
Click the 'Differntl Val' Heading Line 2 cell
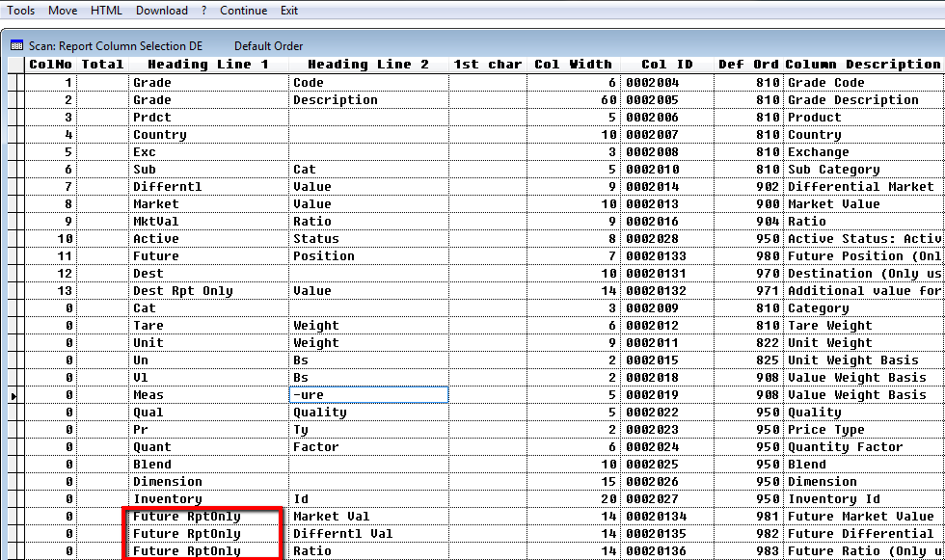tap(368, 534)
